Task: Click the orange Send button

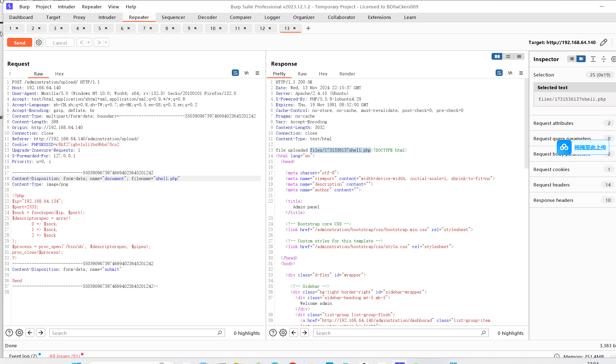Action: (19, 43)
